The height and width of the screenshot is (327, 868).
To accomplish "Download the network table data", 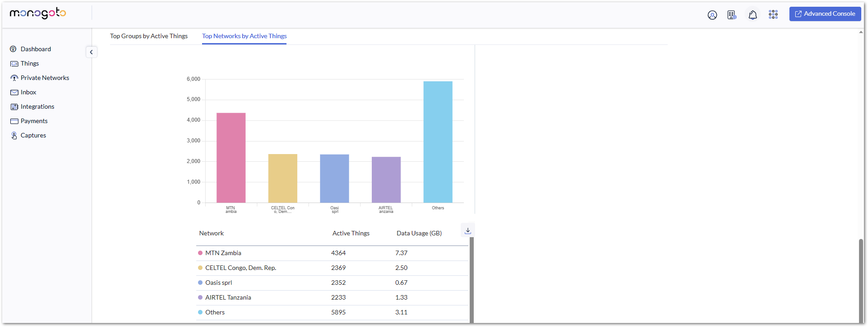I will [x=467, y=230].
